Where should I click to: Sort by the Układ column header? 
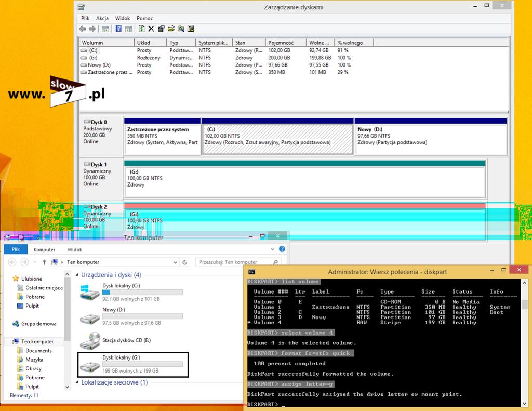(150, 43)
